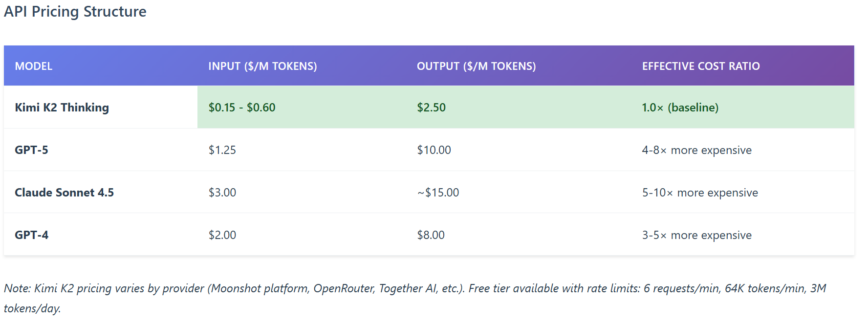This screenshot has width=868, height=326.
Task: Click the $8.00 output price cell
Action: [x=431, y=235]
